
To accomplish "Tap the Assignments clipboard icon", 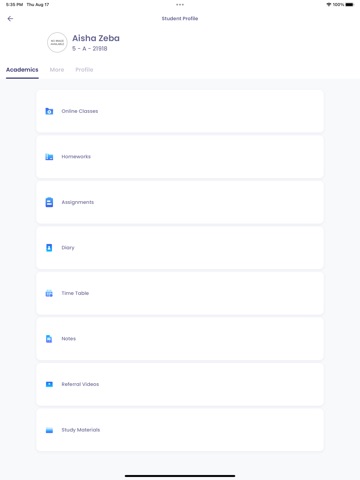I will (x=49, y=202).
